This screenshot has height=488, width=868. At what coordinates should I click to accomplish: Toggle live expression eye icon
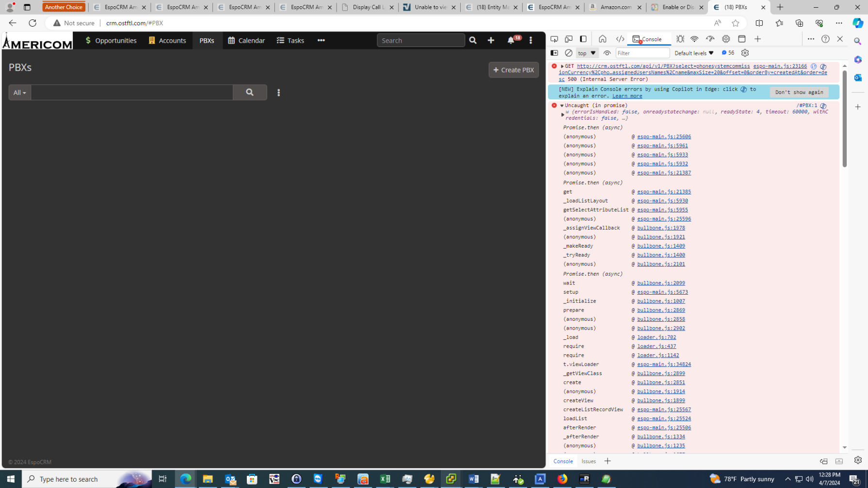click(607, 53)
